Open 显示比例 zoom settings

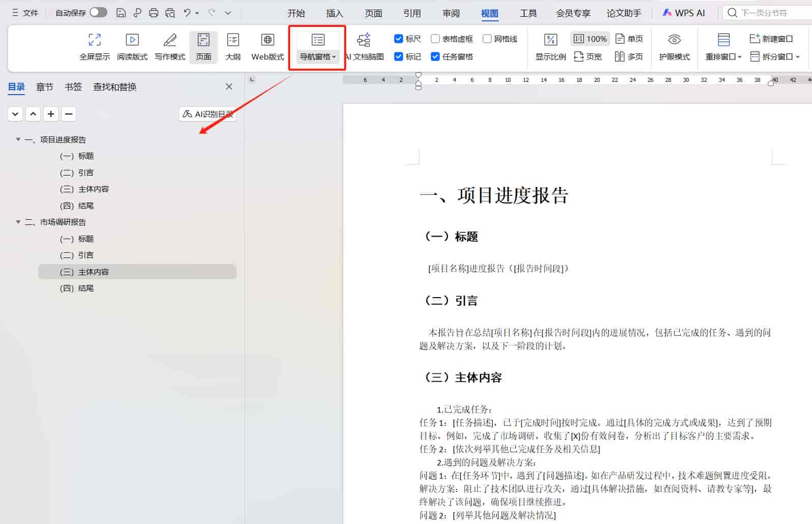coord(551,47)
